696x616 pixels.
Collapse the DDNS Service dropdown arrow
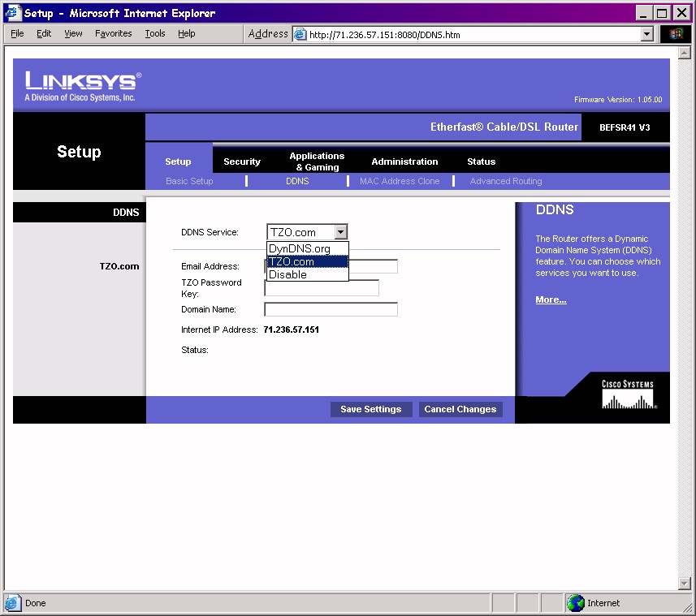click(x=341, y=232)
